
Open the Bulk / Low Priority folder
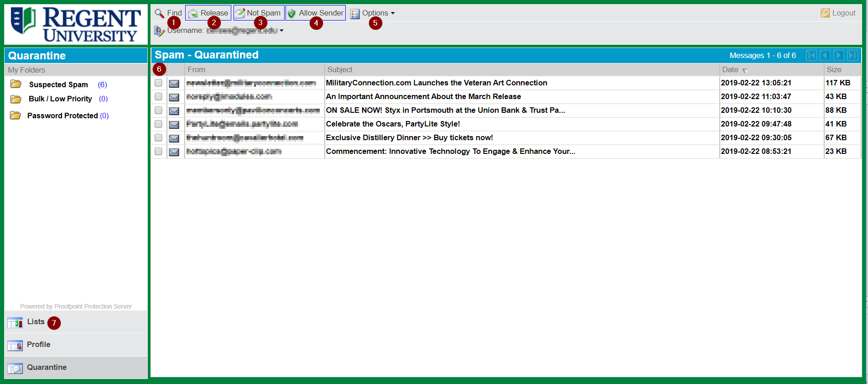[60, 99]
